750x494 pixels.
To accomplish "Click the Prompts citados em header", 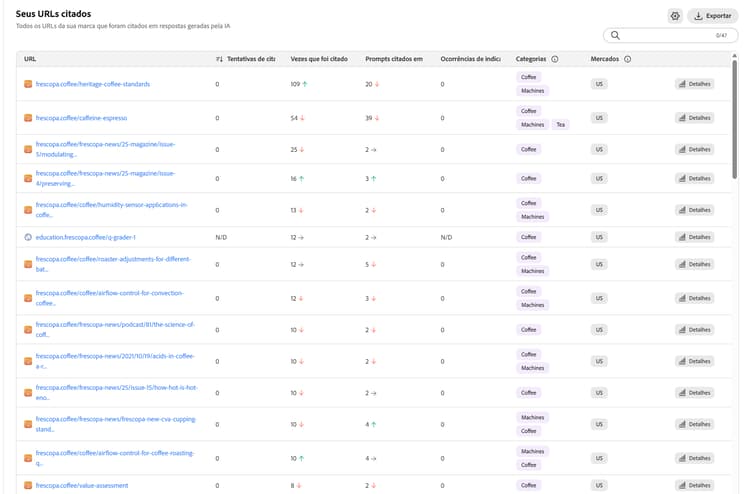I will pyautogui.click(x=394, y=59).
